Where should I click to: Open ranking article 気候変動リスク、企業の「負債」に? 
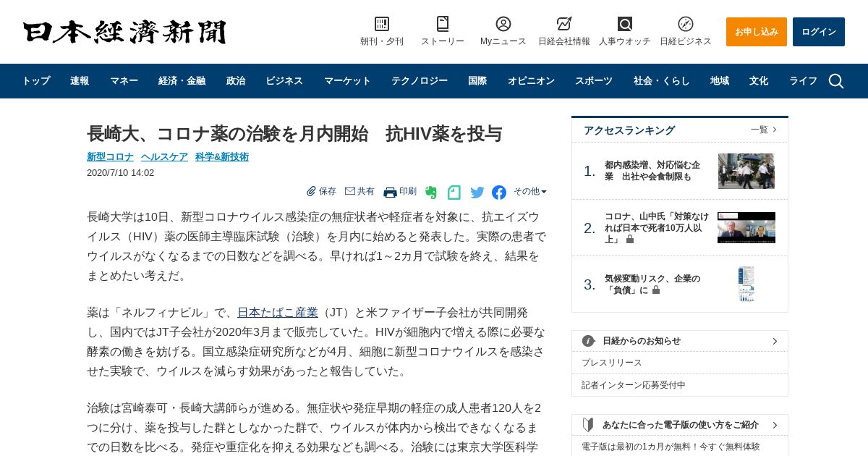652,284
